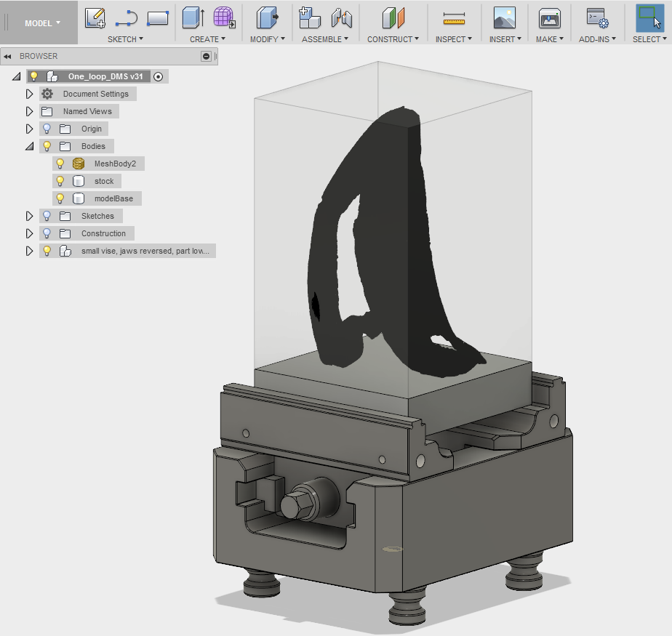Click the BROWSER panel title

pyautogui.click(x=39, y=56)
